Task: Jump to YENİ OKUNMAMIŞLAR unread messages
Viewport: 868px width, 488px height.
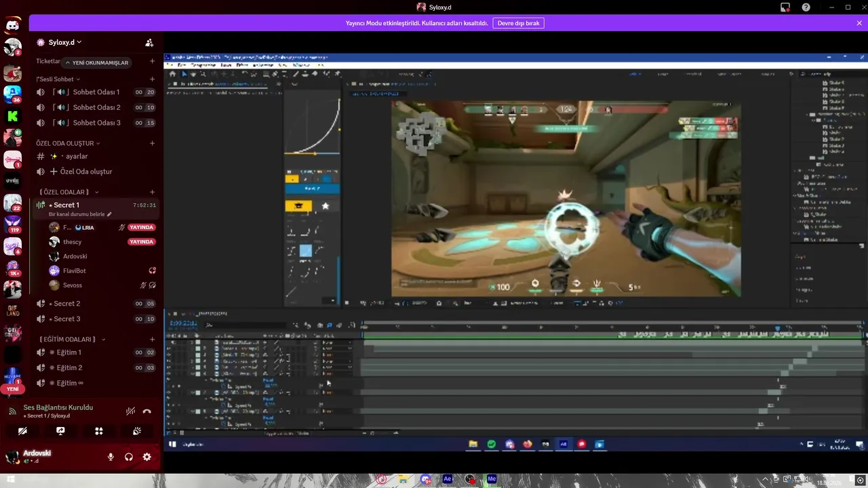Action: pyautogui.click(x=96, y=62)
